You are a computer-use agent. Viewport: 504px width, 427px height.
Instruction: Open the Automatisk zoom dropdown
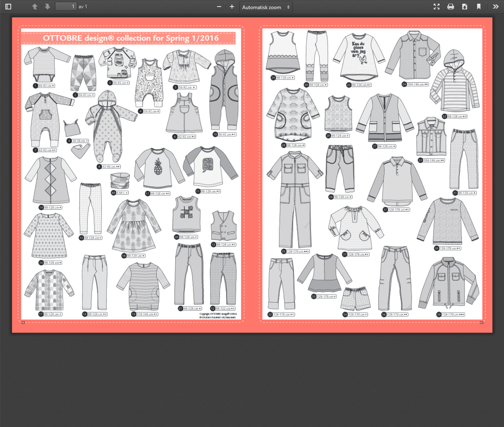point(266,7)
